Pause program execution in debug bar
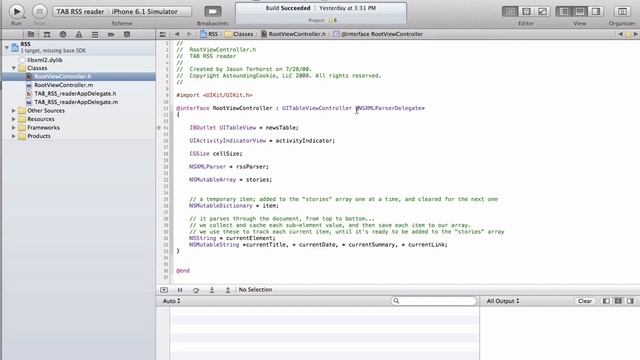The width and height of the screenshot is (640, 360). (180, 290)
